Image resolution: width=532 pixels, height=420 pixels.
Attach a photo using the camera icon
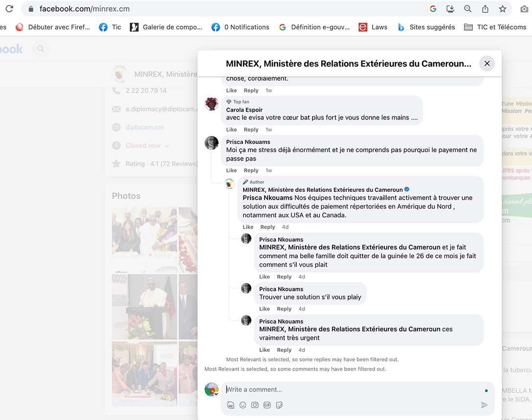[x=255, y=405]
